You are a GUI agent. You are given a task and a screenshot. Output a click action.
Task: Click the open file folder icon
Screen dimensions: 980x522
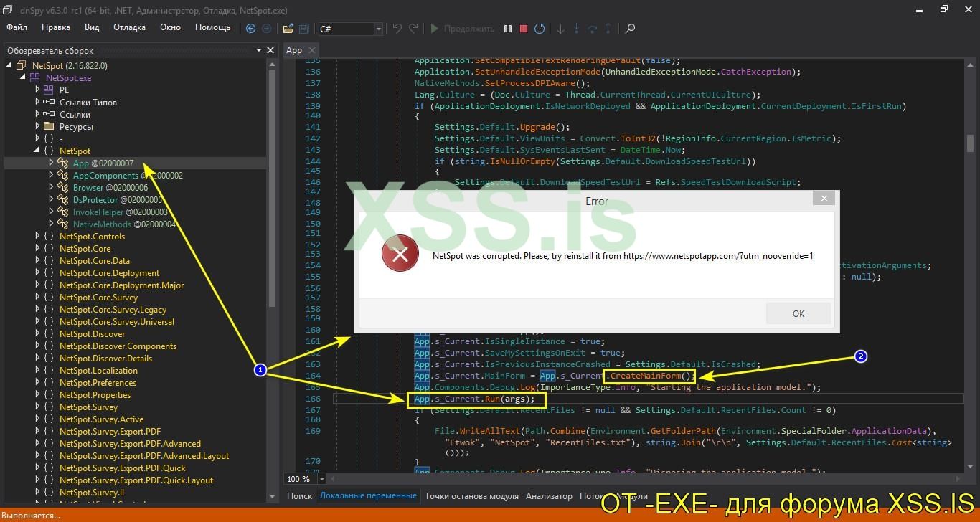click(288, 29)
